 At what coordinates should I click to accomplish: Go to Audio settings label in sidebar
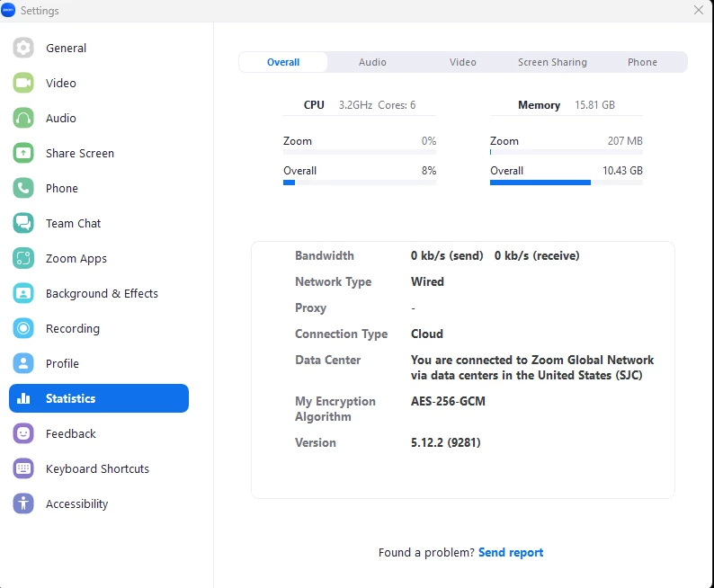tap(61, 119)
